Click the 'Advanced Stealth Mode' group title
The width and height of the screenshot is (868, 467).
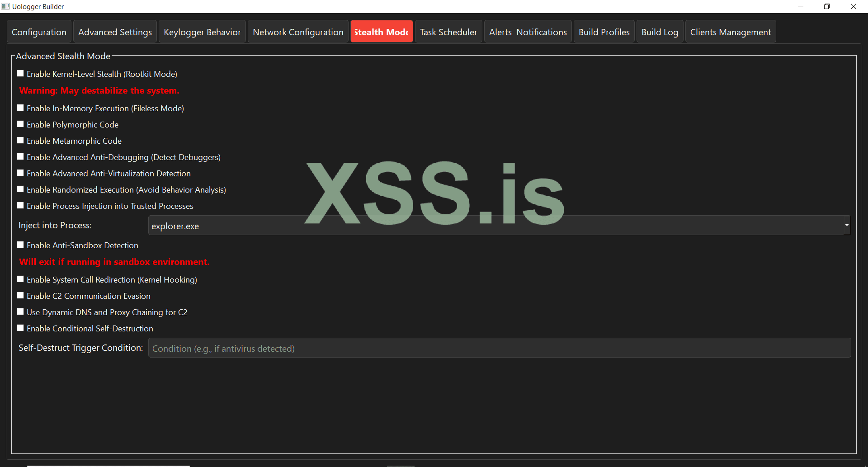point(63,56)
